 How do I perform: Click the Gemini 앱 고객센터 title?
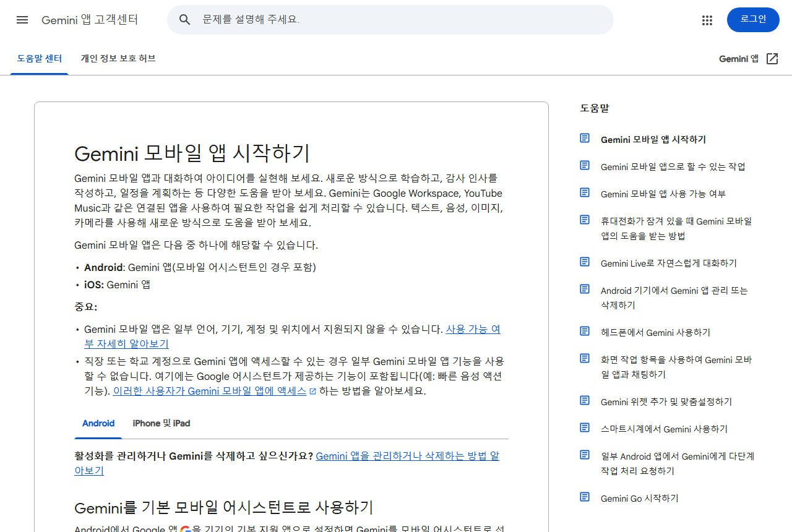tap(90, 20)
